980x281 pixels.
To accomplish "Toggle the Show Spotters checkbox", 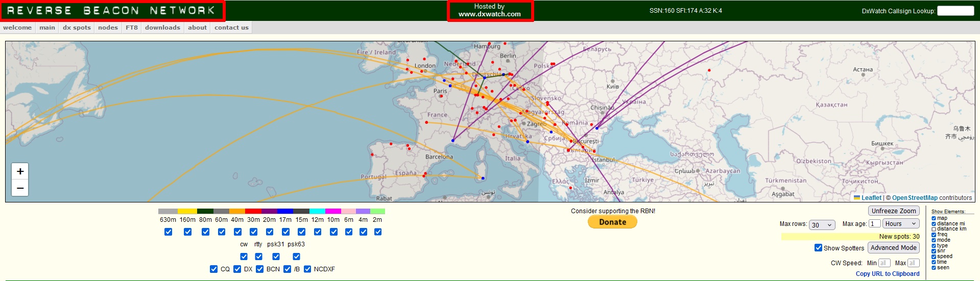I will [x=818, y=248].
